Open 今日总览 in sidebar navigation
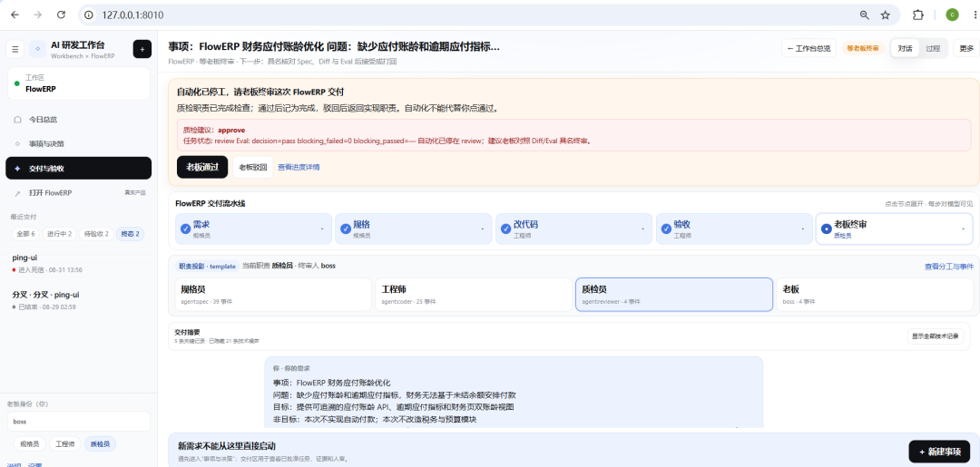980x467 pixels. [x=78, y=120]
